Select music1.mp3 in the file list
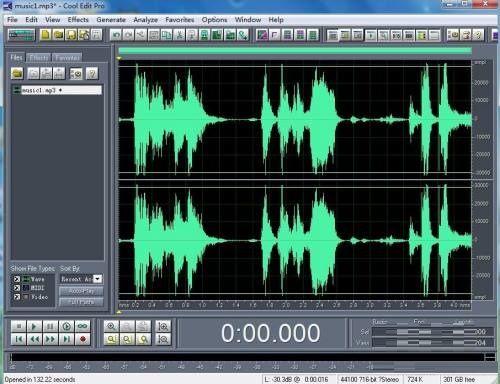The height and width of the screenshot is (384, 500). click(57, 90)
